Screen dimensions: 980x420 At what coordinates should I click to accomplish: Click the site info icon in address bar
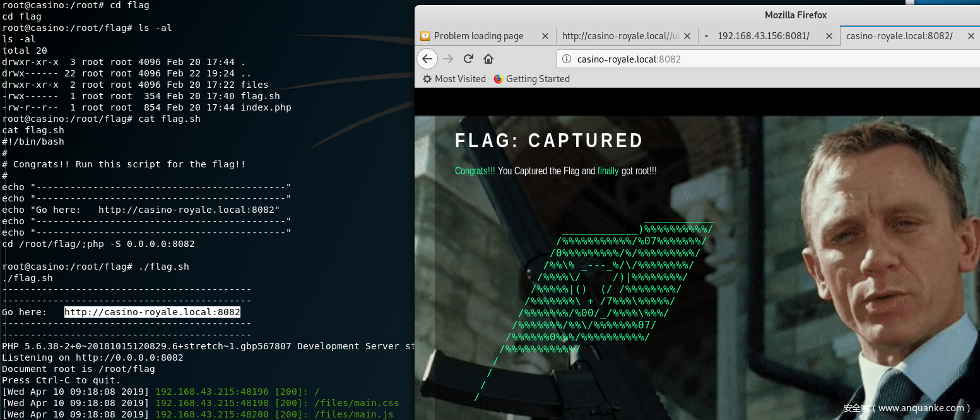pos(566,59)
